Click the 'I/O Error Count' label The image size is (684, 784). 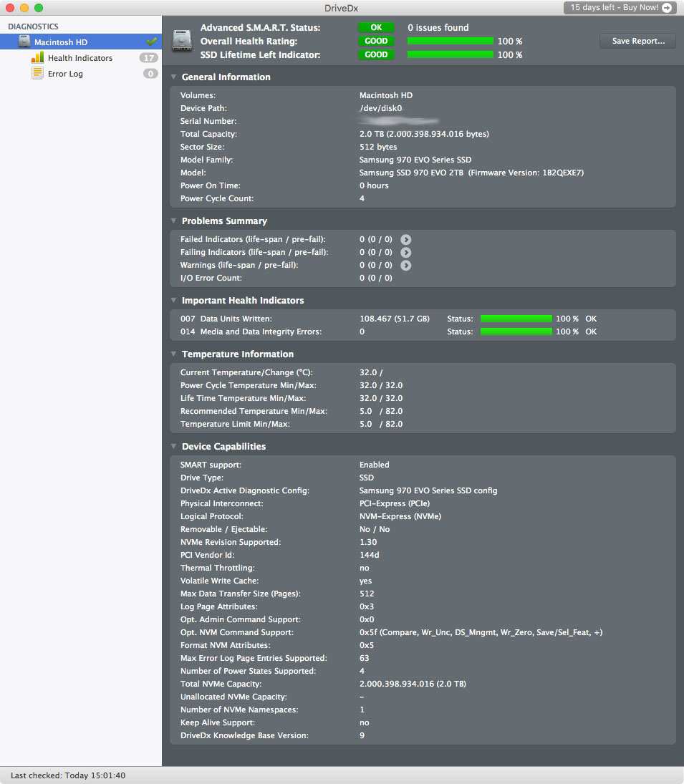pos(211,278)
